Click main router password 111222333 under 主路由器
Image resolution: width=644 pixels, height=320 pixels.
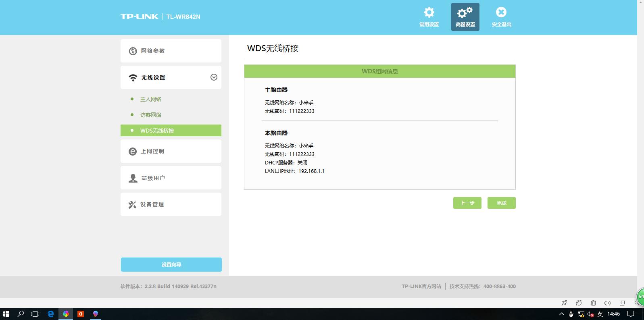point(302,111)
